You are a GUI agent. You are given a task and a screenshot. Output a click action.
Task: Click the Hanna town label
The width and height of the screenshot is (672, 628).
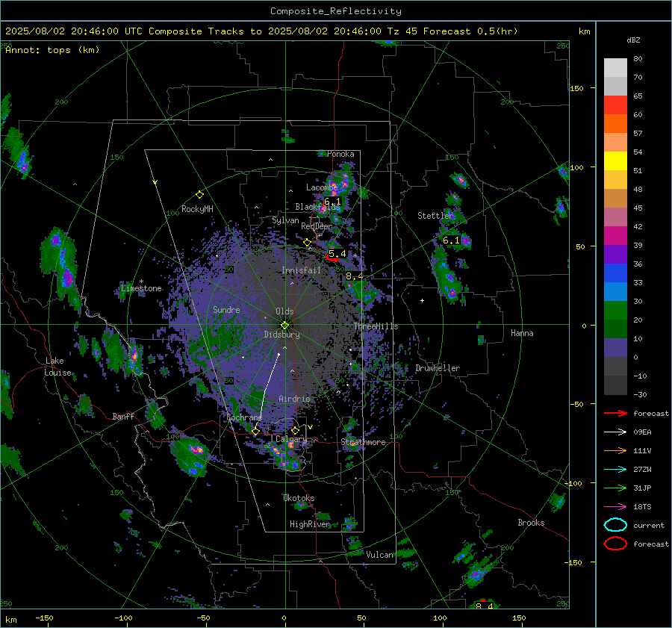click(x=522, y=333)
